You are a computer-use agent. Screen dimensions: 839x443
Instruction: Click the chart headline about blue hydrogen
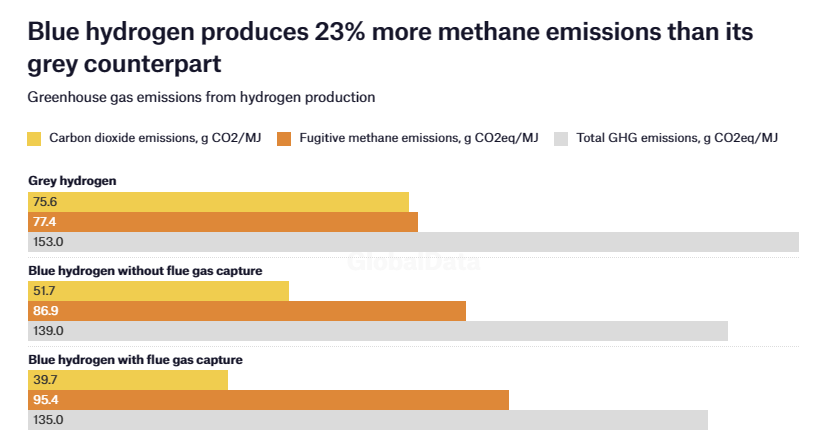pos(390,47)
